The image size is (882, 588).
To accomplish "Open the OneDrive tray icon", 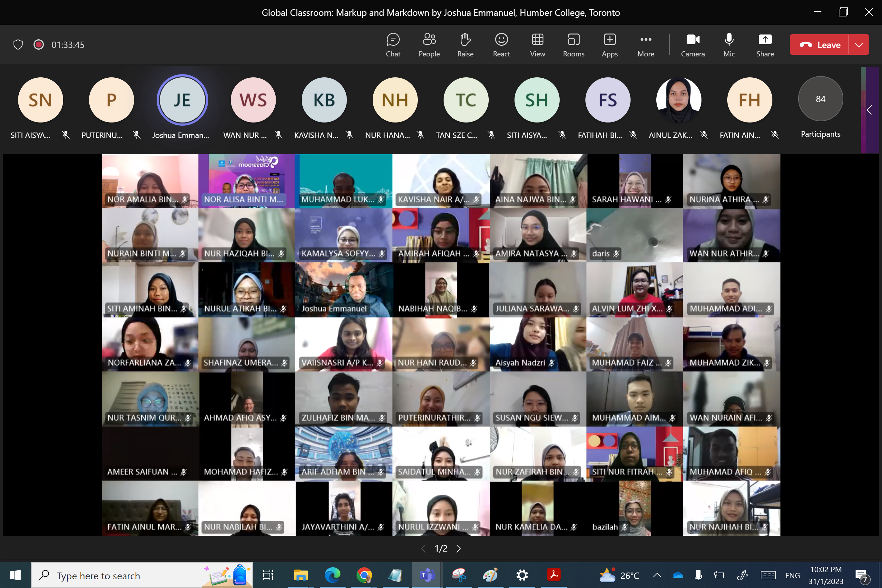I will [x=678, y=575].
